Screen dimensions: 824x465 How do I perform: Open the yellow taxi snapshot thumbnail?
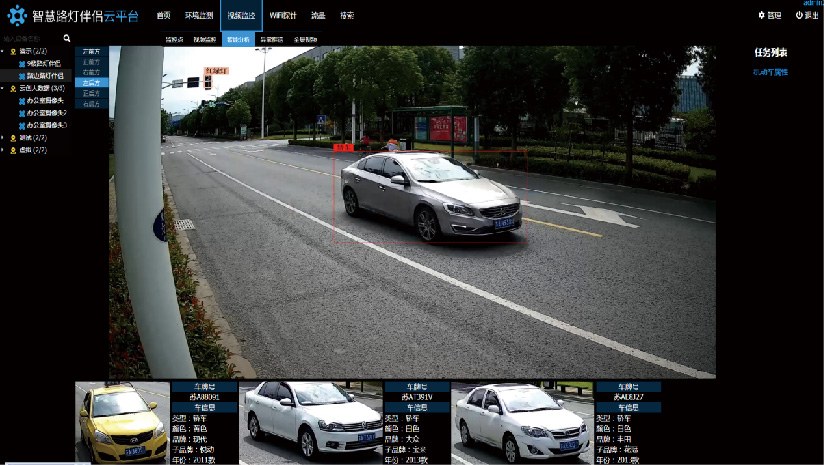tap(122, 422)
